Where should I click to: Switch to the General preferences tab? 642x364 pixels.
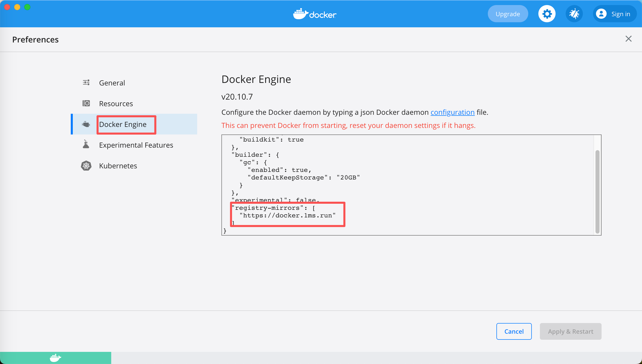point(112,83)
